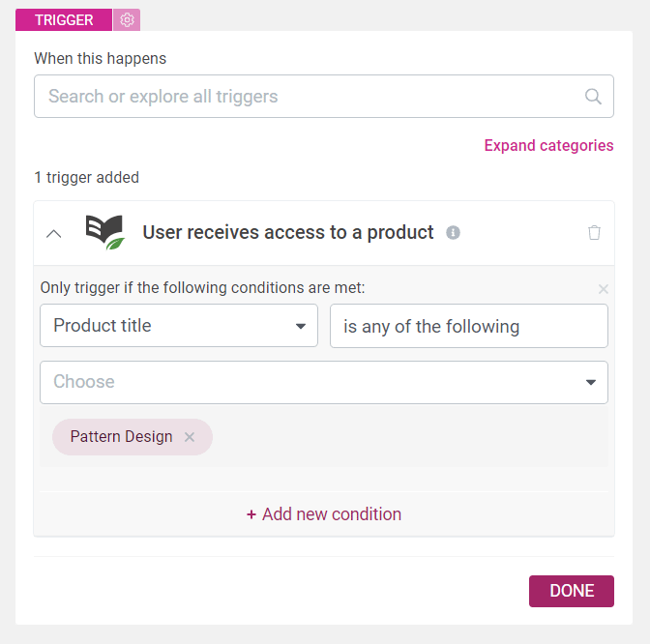Open trigger settings gear icon
This screenshot has height=644, width=650.
127,19
